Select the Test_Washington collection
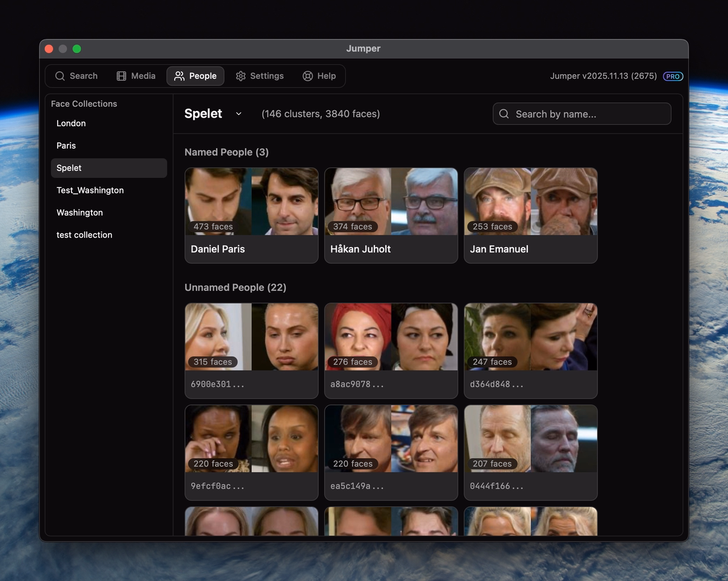Viewport: 728px width, 581px height. [x=90, y=190]
